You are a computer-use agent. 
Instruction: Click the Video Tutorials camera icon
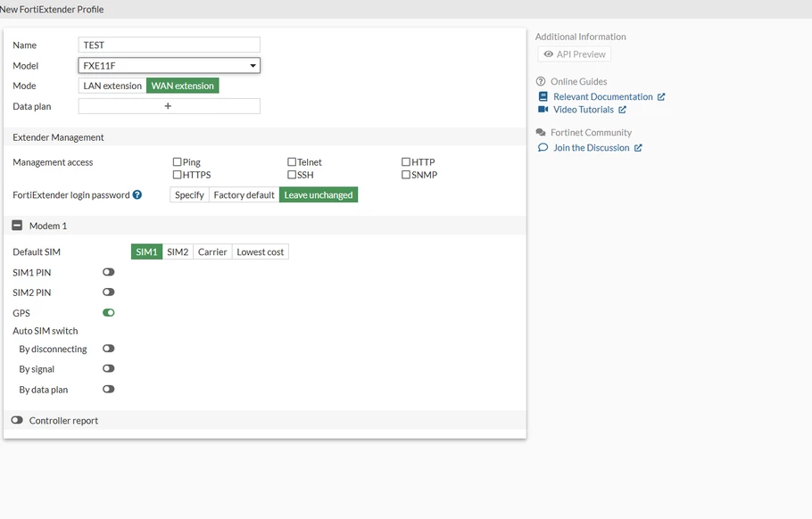point(543,109)
